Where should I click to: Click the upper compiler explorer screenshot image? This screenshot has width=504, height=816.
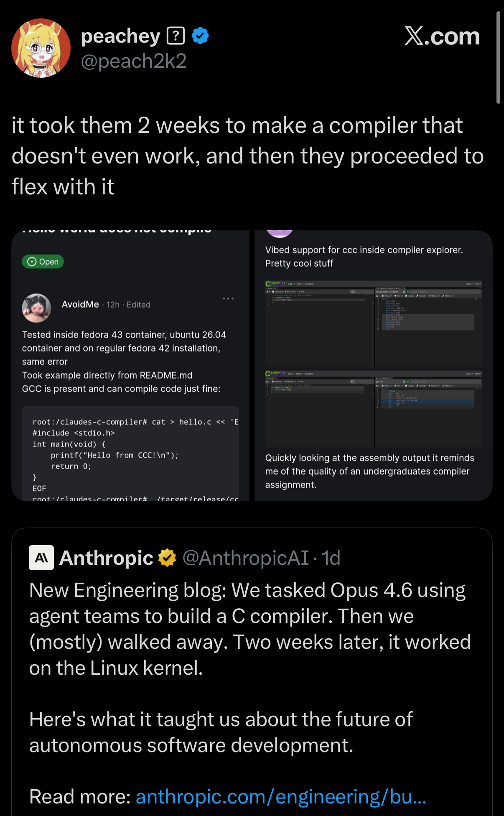[x=373, y=324]
